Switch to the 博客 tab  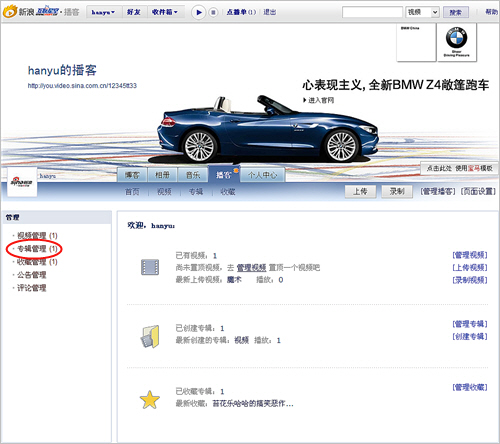click(x=132, y=175)
